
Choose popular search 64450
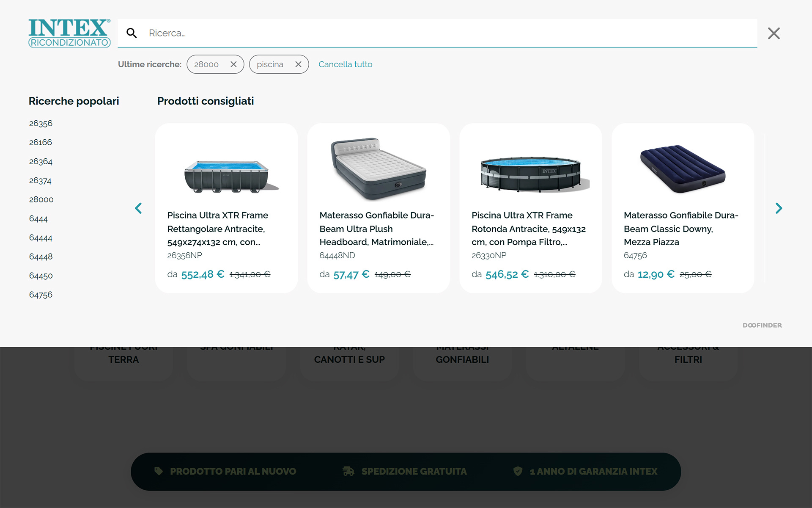pos(41,276)
